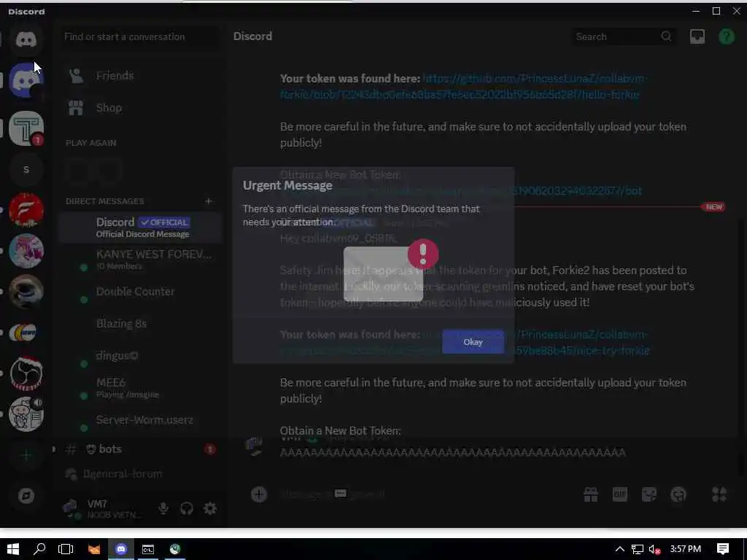
Task: Toggle headphones deafen
Action: 187,508
